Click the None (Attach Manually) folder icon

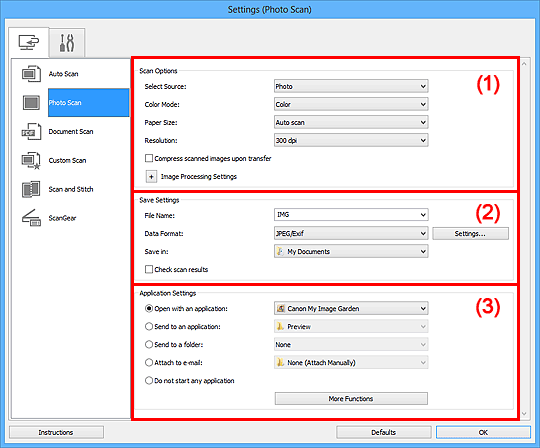pyautogui.click(x=281, y=362)
